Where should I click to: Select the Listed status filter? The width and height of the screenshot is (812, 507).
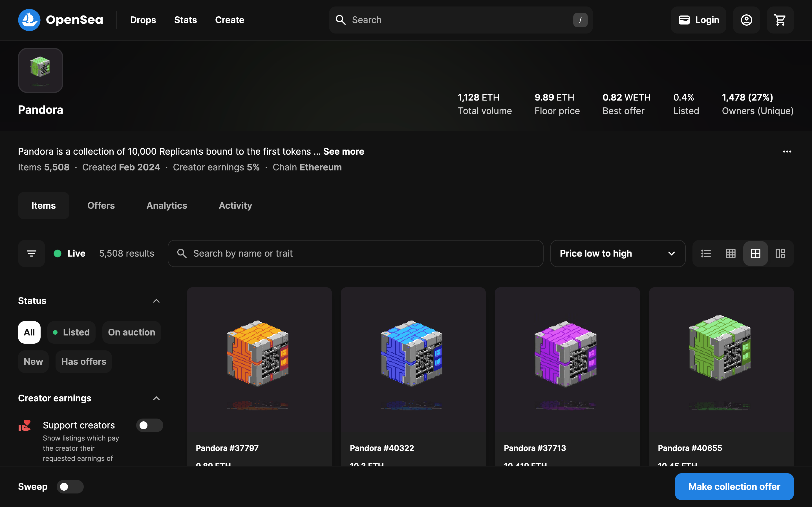71,332
